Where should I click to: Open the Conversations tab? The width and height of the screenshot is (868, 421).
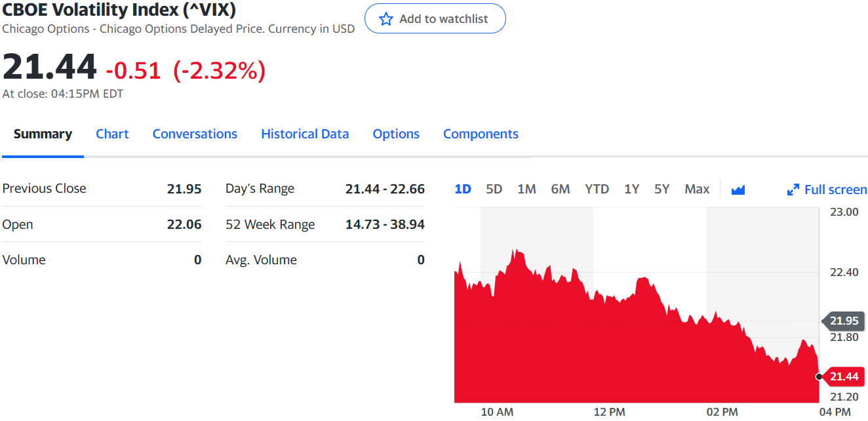pos(195,134)
